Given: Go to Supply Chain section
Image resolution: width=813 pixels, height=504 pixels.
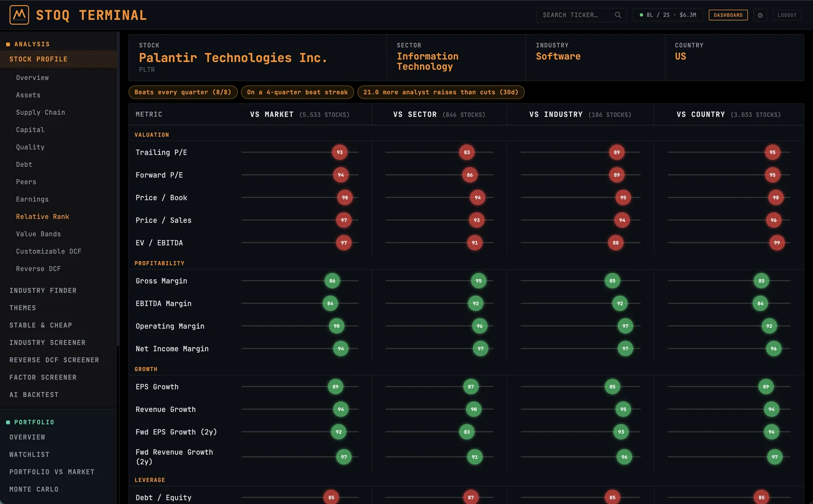Looking at the screenshot, I should [x=41, y=112].
